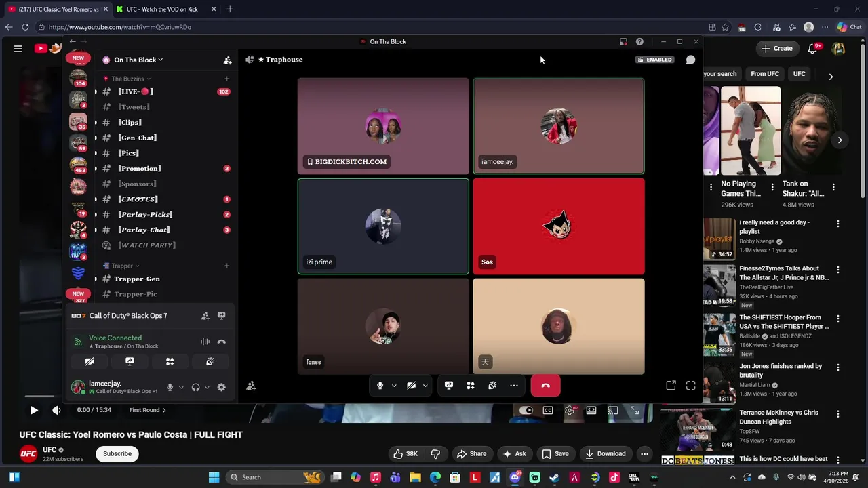Disconnect icon in Voice Connected panel
Screen dimensions: 868x488
221,342
